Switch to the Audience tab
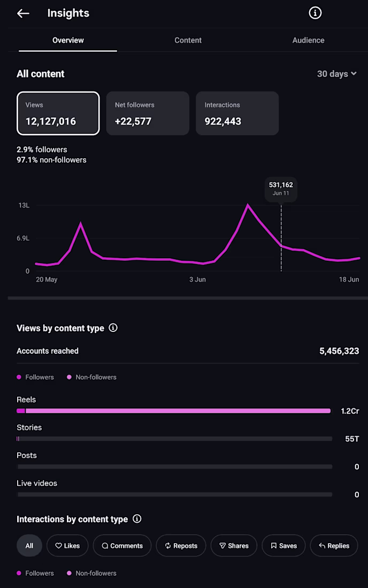Viewport: 368px width, 588px height. point(308,40)
